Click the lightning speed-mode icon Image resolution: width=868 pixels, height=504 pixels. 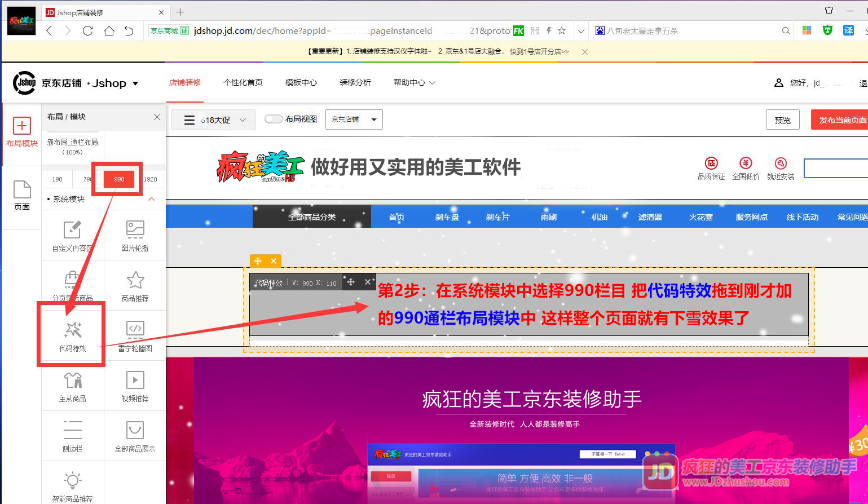pos(548,30)
